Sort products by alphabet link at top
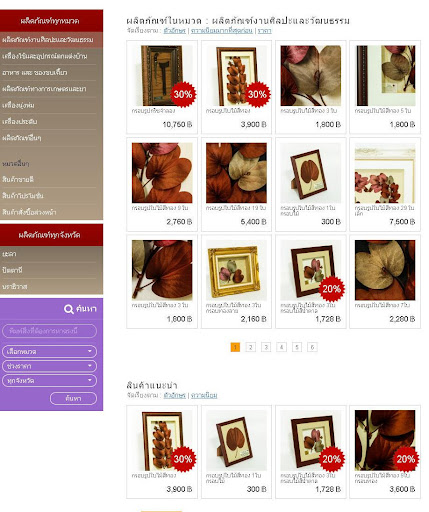Image resolution: width=429 pixels, height=512 pixels. coord(175,31)
